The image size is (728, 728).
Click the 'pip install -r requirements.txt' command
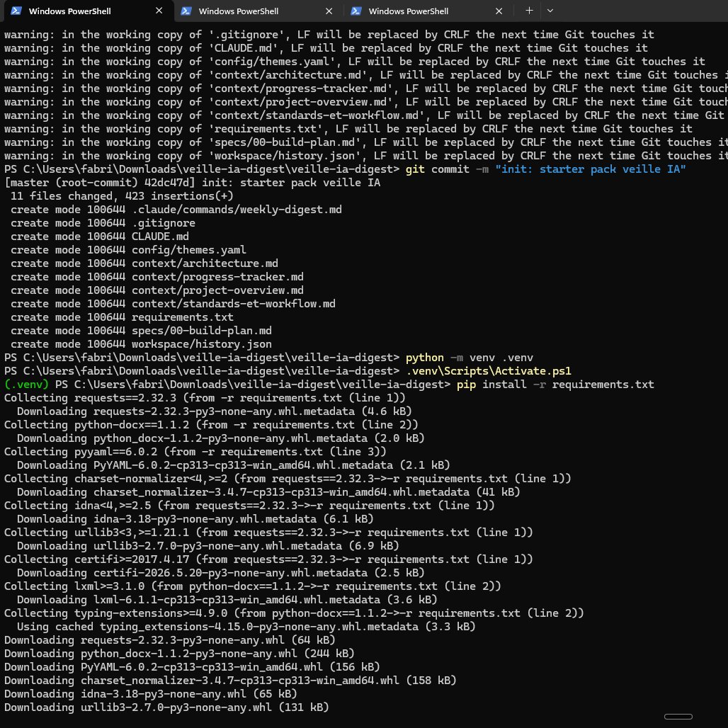555,385
